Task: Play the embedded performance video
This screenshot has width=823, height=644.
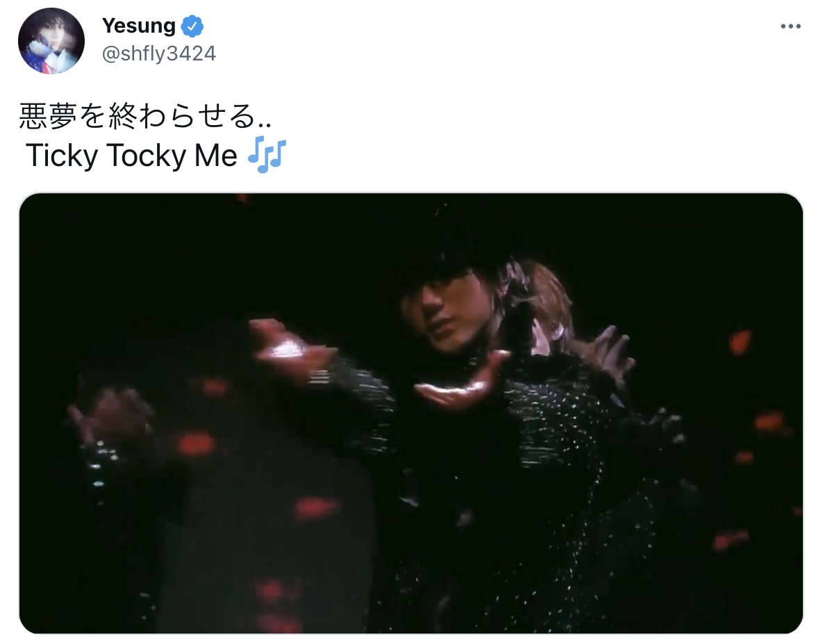Action: pyautogui.click(x=411, y=413)
